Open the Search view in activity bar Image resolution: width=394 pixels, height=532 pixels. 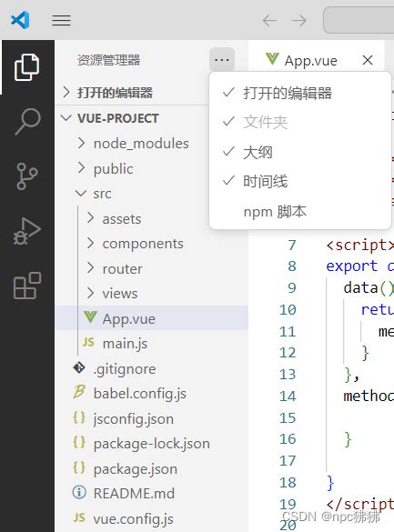[x=28, y=121]
